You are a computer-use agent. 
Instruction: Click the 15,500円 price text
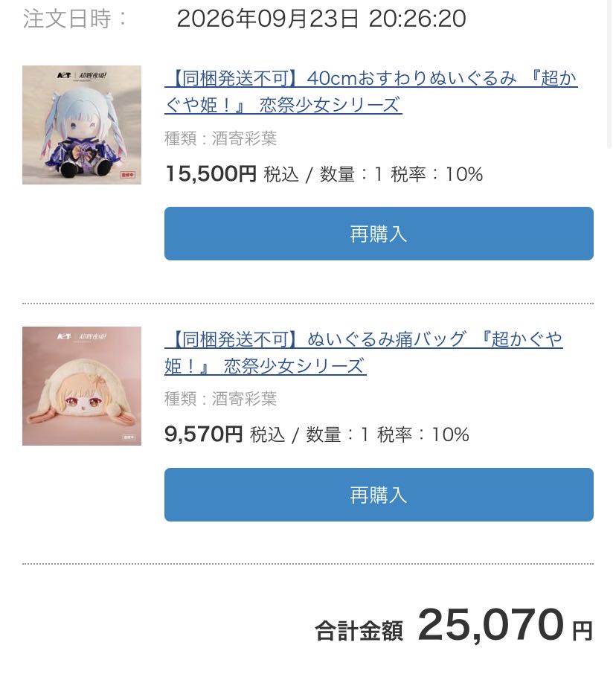pos(211,173)
